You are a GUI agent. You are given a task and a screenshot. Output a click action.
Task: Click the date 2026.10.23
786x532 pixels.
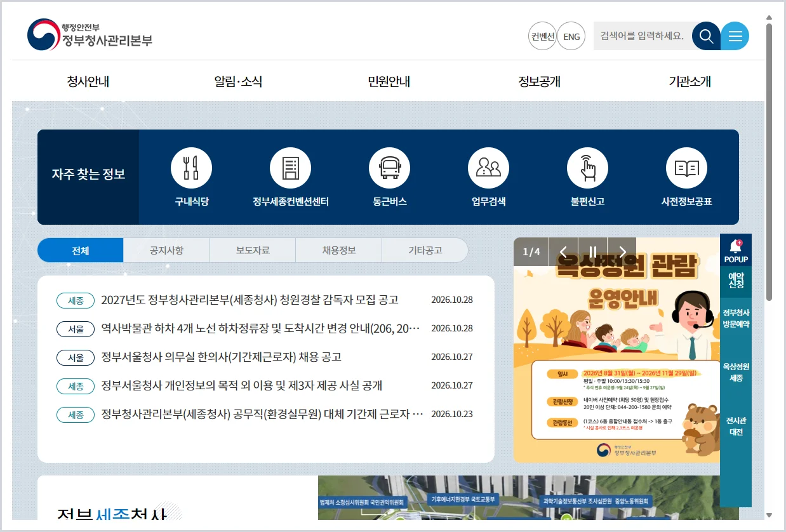tap(452, 414)
